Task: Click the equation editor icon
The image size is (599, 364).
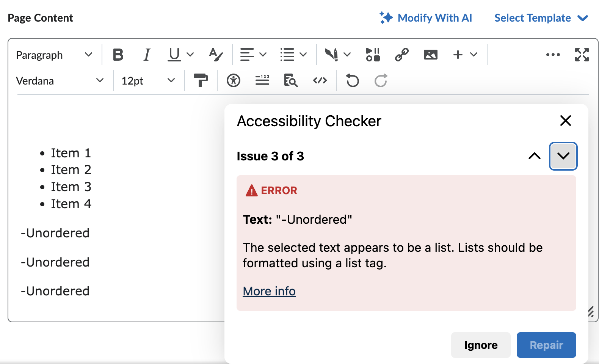Action: 331,55
